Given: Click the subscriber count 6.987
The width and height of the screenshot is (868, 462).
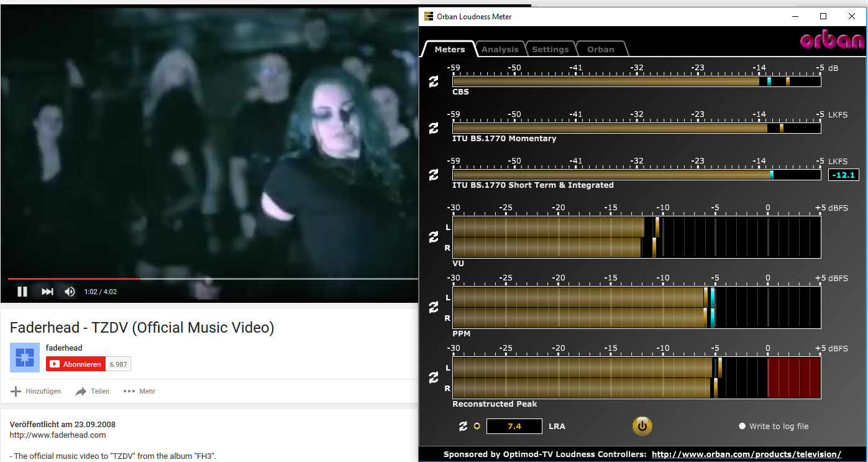Looking at the screenshot, I should click(118, 364).
